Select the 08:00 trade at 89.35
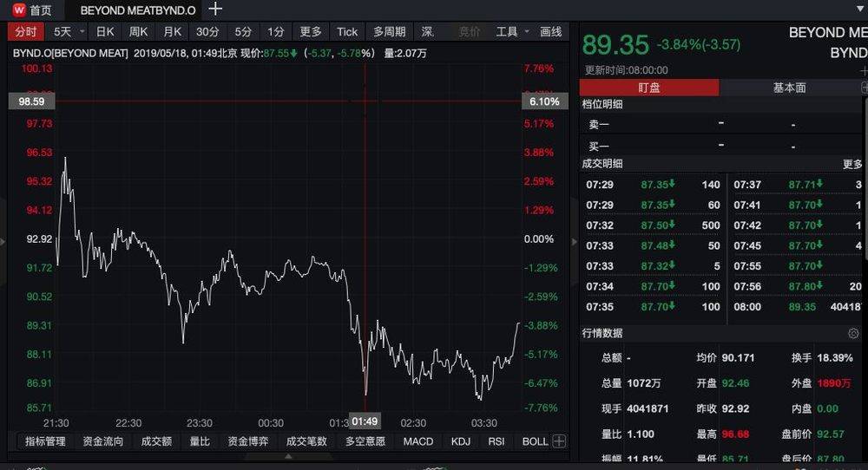The width and height of the screenshot is (868, 470). pyautogui.click(x=798, y=306)
